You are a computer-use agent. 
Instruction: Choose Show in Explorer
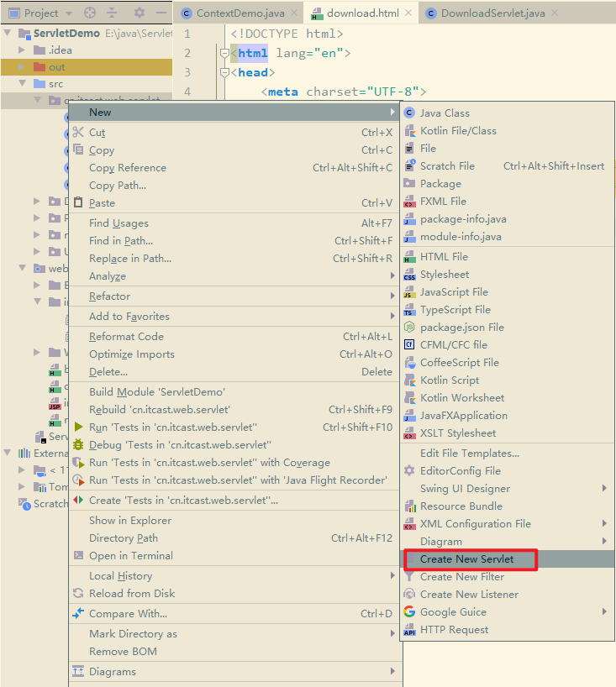point(235,521)
